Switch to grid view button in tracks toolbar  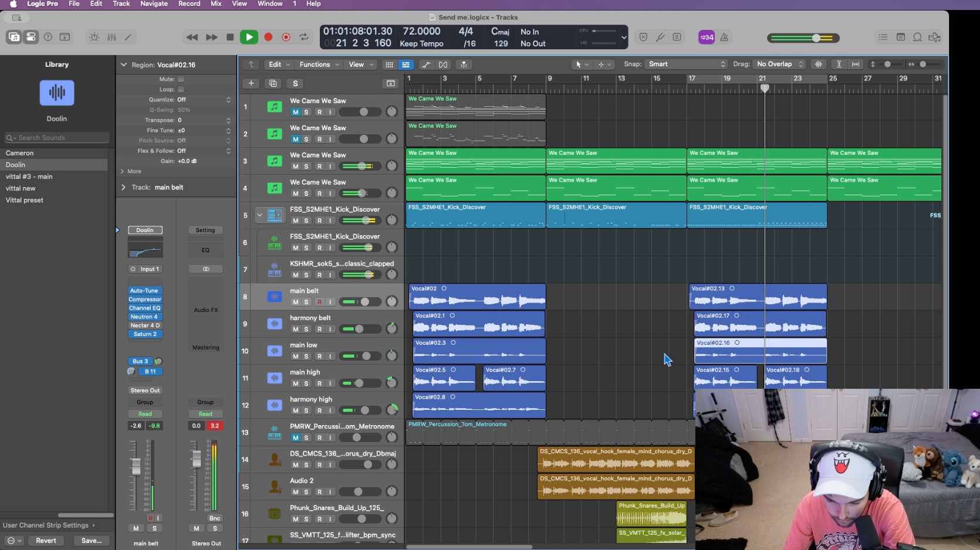click(389, 64)
